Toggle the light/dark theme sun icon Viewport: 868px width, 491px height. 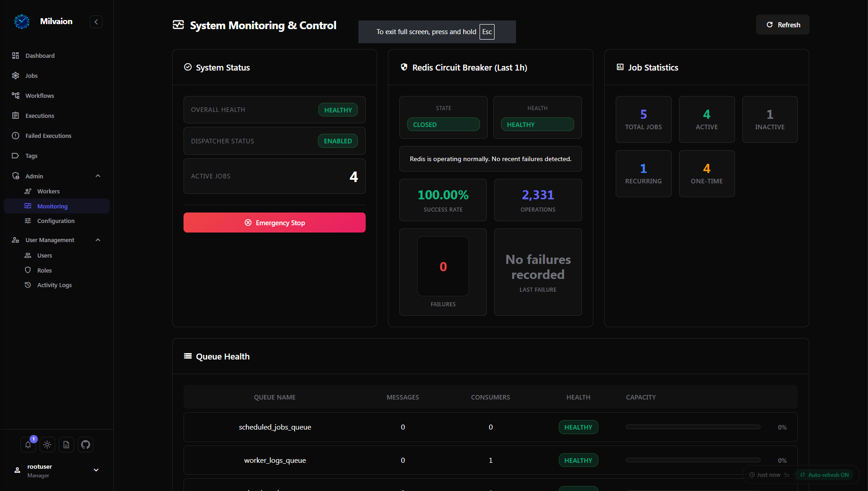point(47,445)
